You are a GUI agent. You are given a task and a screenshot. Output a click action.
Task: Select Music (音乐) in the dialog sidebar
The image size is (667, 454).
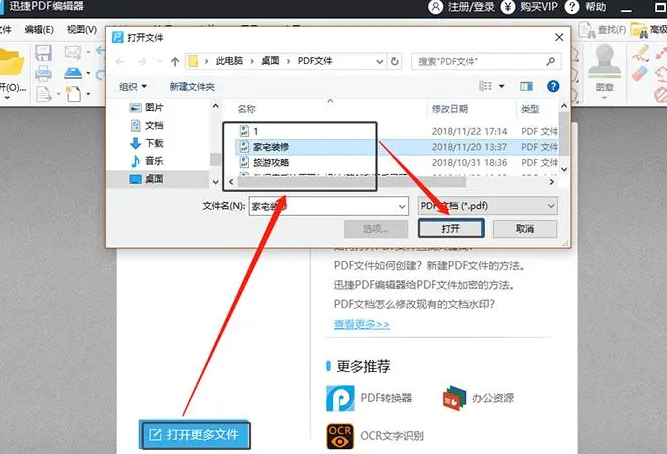point(146,161)
